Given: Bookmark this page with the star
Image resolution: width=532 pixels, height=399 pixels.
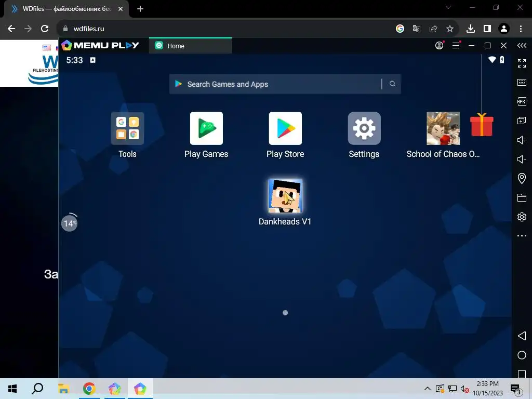Looking at the screenshot, I should [450, 29].
